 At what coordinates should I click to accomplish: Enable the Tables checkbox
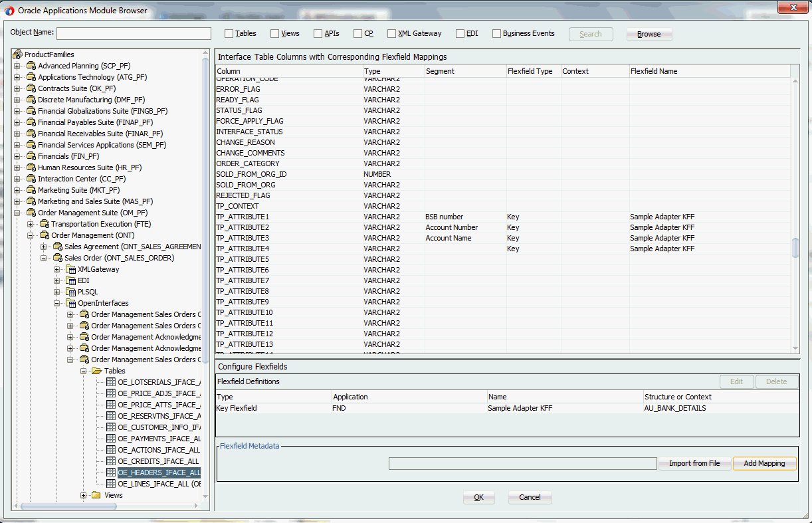click(229, 34)
